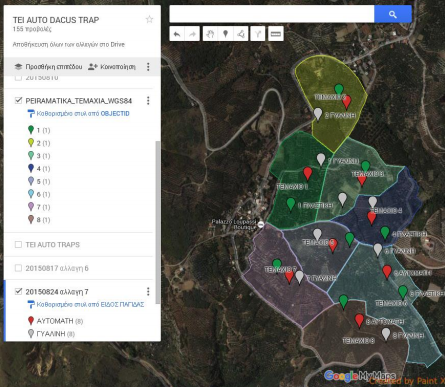Select the draw line tool
This screenshot has width=445, height=387.
tap(241, 34)
